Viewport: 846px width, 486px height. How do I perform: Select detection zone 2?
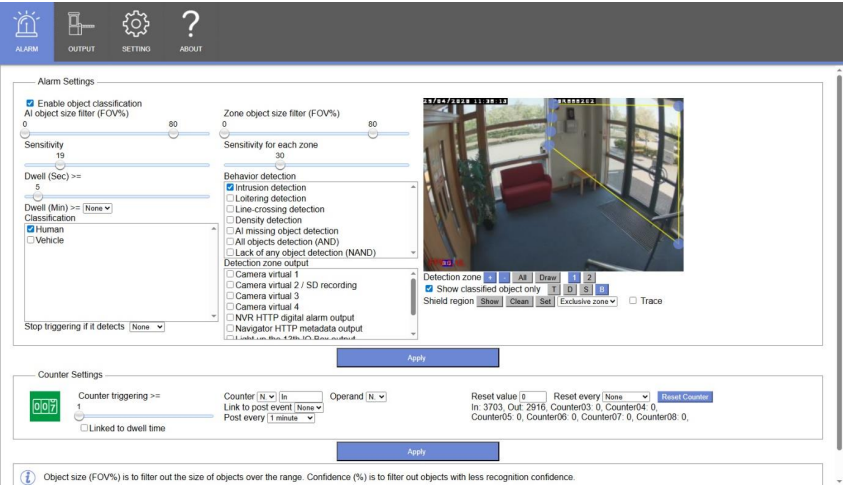point(589,278)
